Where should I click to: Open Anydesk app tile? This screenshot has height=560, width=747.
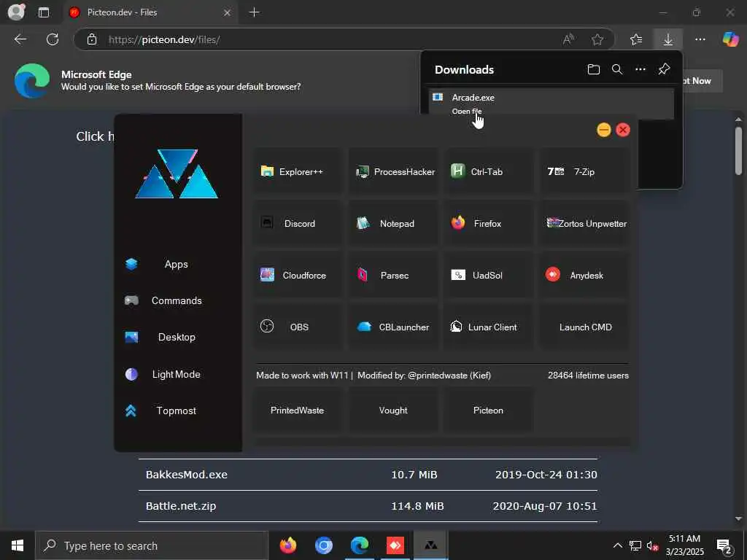pos(584,275)
